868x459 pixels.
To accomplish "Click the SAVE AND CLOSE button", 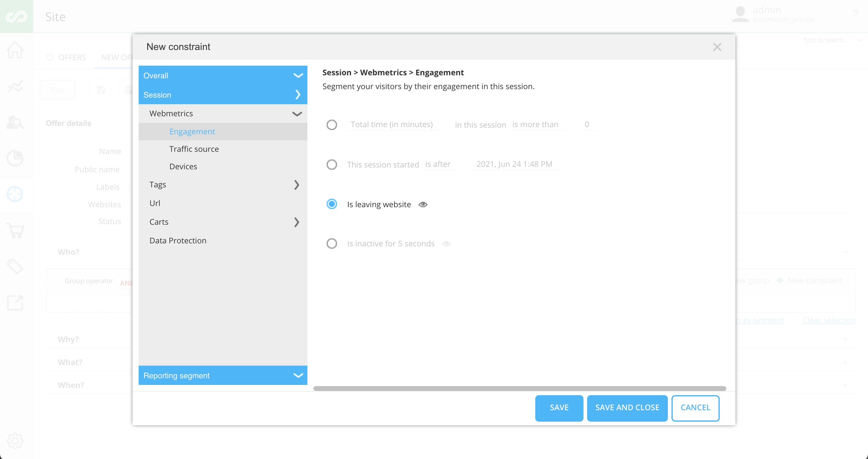I will pos(627,407).
